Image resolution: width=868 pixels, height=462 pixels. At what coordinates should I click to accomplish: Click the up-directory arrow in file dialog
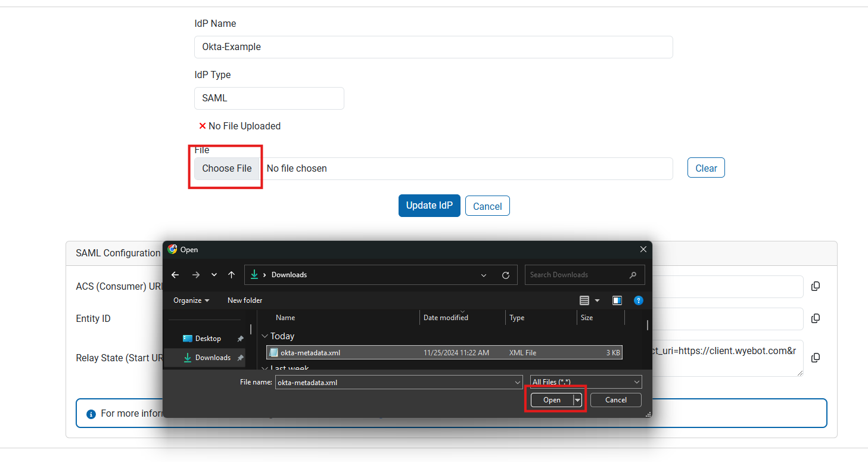coord(231,275)
